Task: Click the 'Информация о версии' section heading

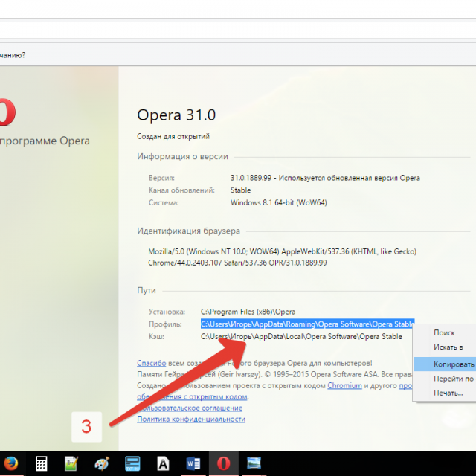Action: tap(182, 156)
